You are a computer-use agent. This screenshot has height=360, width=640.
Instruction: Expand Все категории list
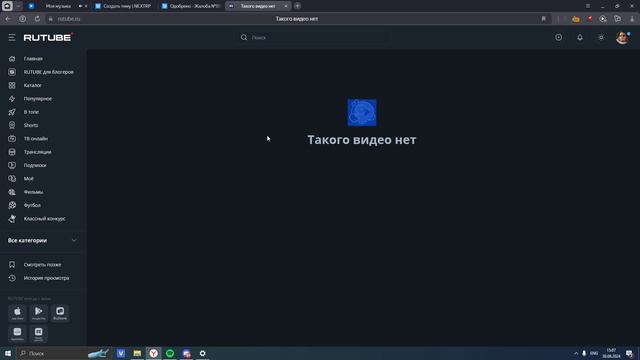click(42, 240)
